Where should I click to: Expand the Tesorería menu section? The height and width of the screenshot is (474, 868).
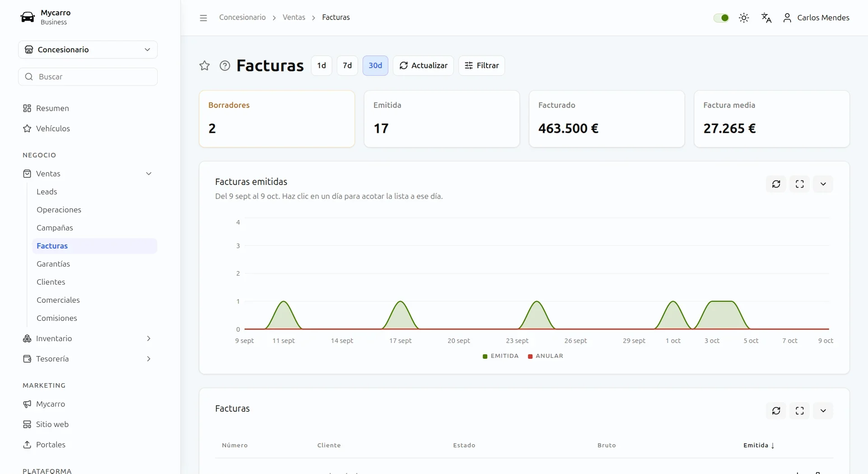point(88,359)
